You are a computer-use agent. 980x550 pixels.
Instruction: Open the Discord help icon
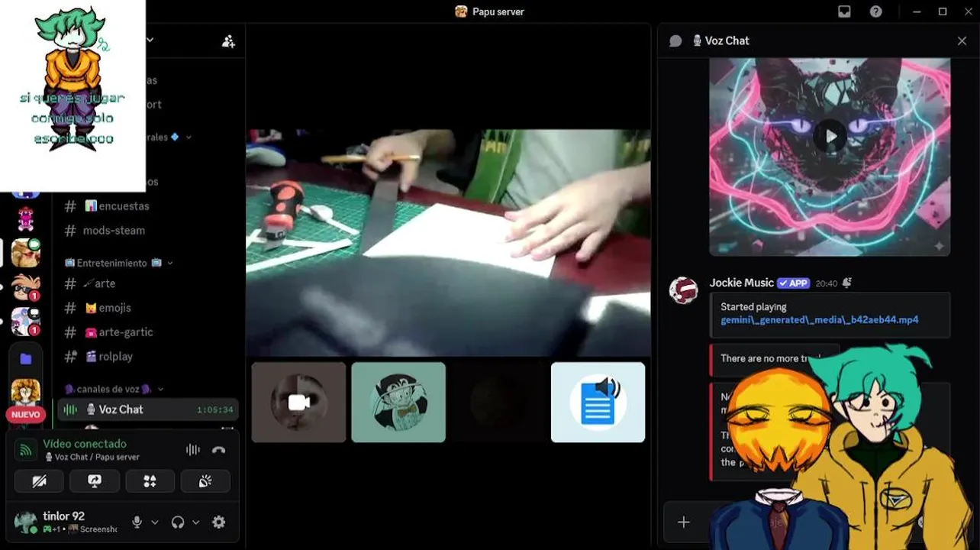pos(876,11)
